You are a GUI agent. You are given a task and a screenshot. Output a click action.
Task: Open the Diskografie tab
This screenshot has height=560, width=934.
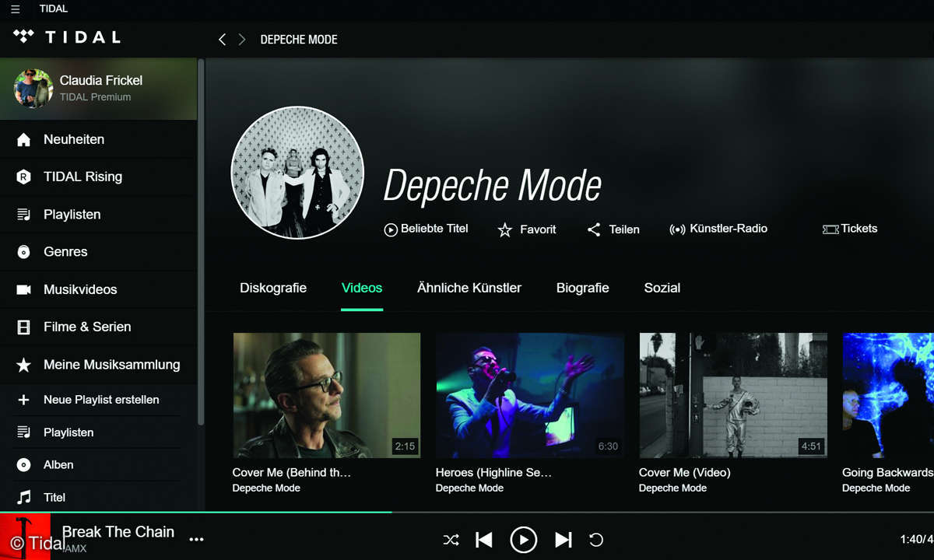[273, 288]
